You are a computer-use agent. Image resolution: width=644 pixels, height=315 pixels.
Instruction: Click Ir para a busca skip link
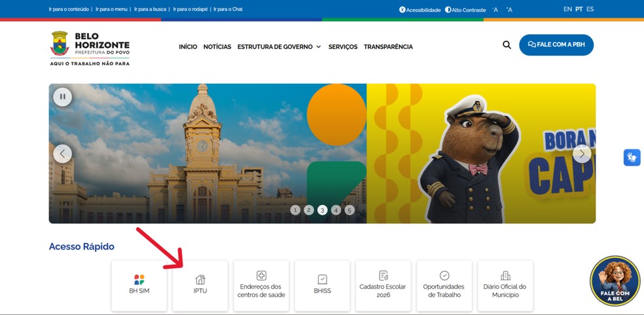[x=151, y=9]
